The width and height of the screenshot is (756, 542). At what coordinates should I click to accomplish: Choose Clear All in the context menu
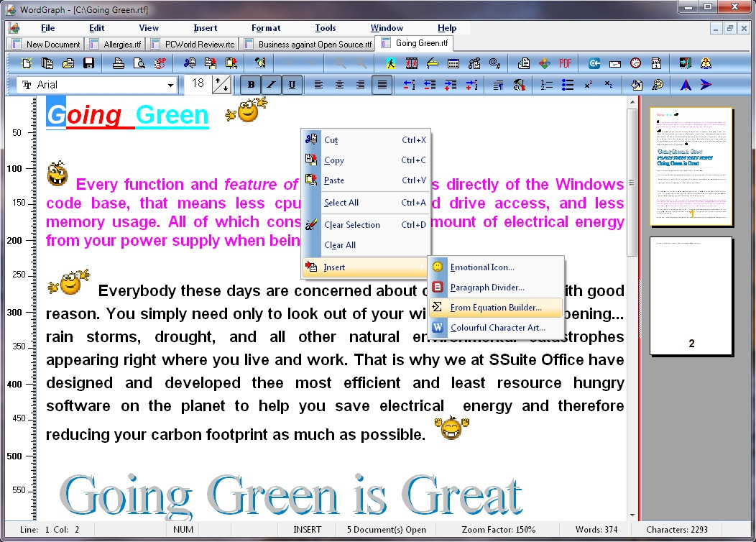tap(366, 245)
